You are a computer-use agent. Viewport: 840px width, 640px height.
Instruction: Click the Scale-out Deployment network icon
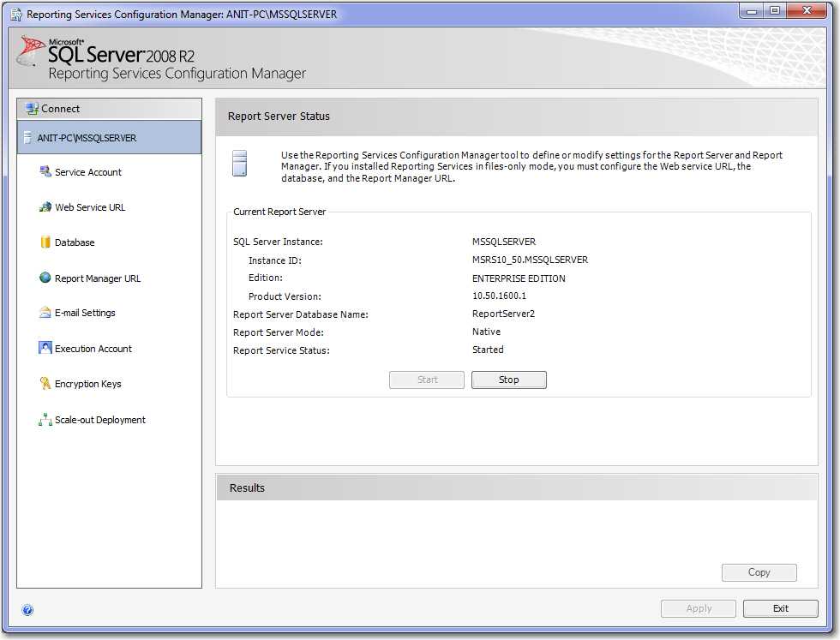tap(45, 420)
